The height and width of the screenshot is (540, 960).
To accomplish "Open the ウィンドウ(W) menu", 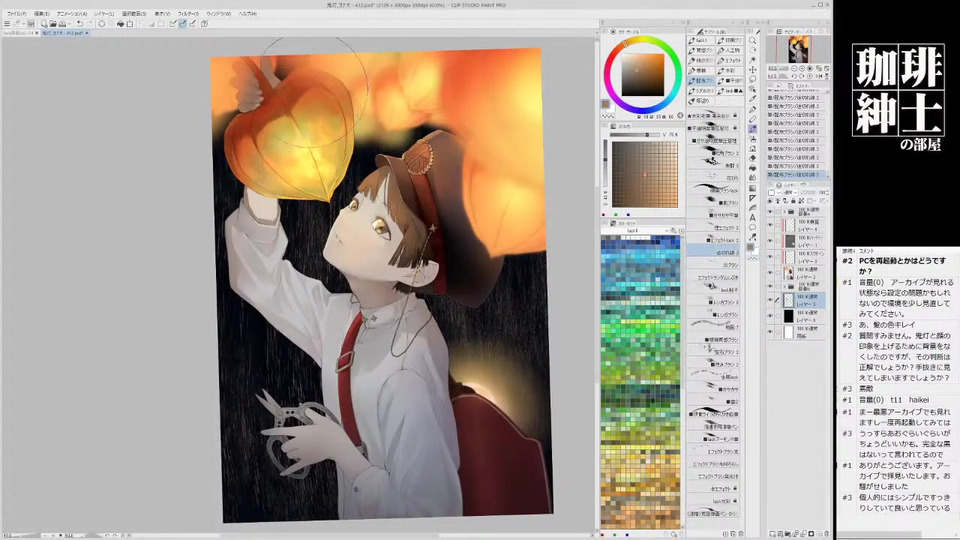I will [x=219, y=13].
